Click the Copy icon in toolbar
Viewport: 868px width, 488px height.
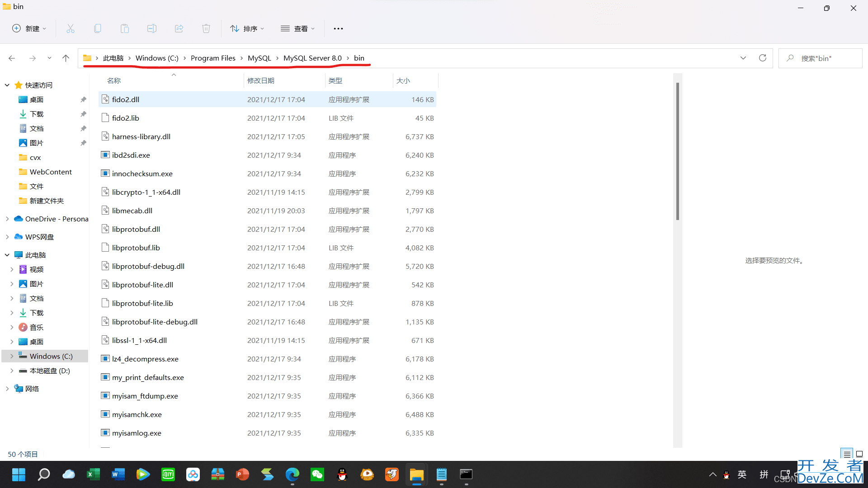[x=98, y=28]
